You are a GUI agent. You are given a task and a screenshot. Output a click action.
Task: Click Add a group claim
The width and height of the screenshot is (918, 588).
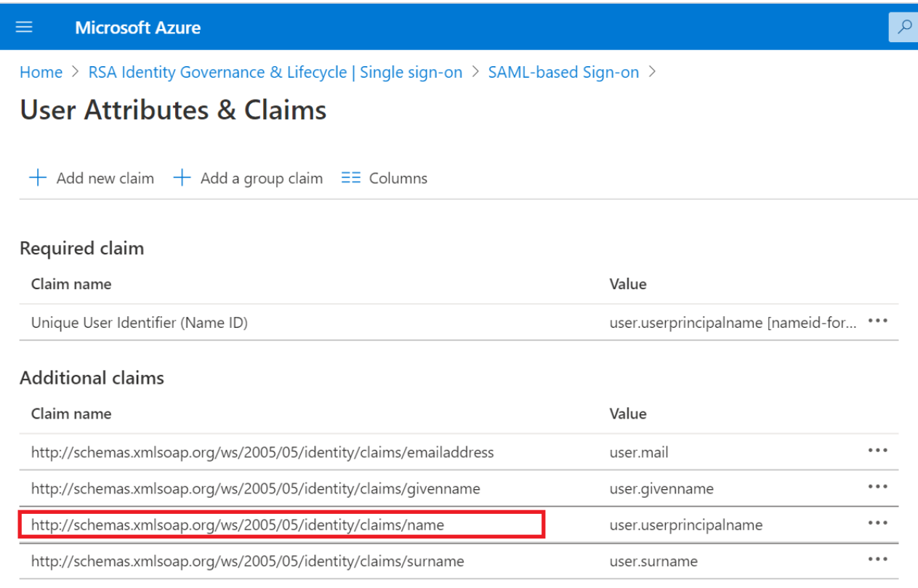tap(261, 177)
